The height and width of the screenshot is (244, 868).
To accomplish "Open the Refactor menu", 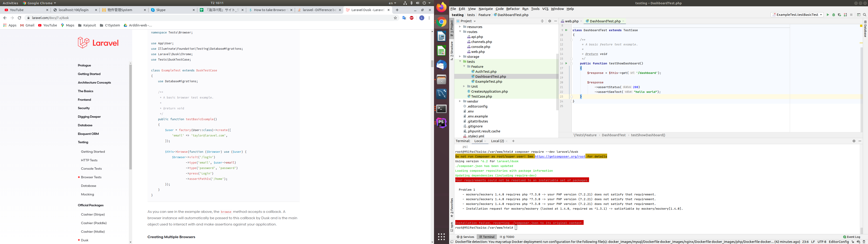I will tap(512, 9).
